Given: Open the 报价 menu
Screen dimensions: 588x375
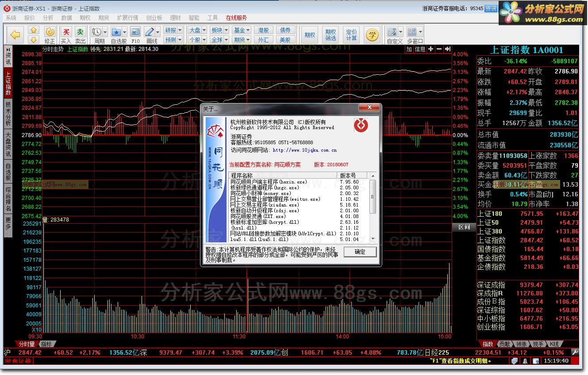Looking at the screenshot, I should 30,18.
